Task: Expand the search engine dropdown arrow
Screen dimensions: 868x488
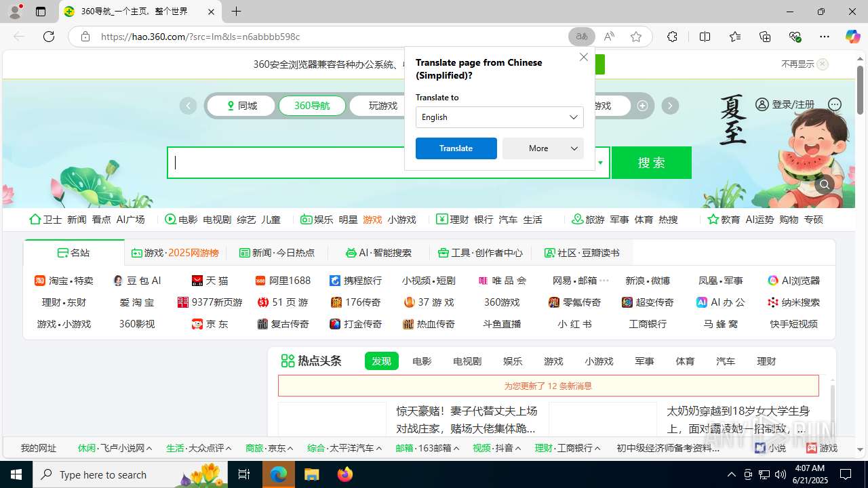Action: 600,163
